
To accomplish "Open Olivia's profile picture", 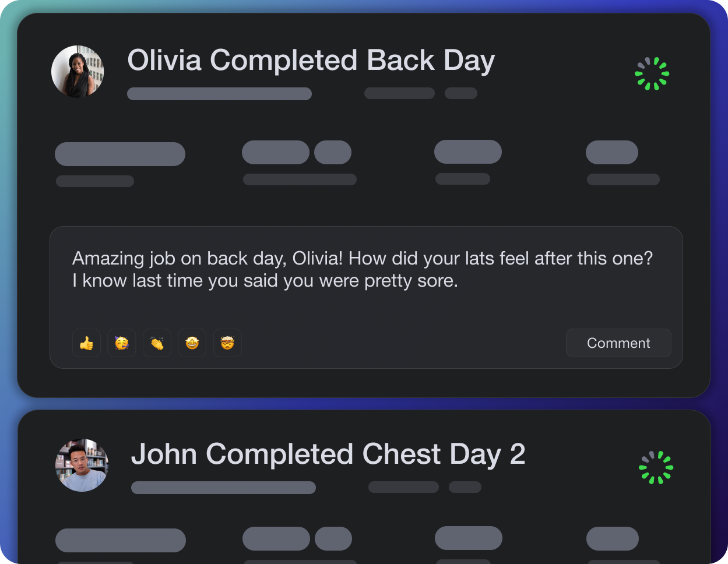I will (78, 72).
